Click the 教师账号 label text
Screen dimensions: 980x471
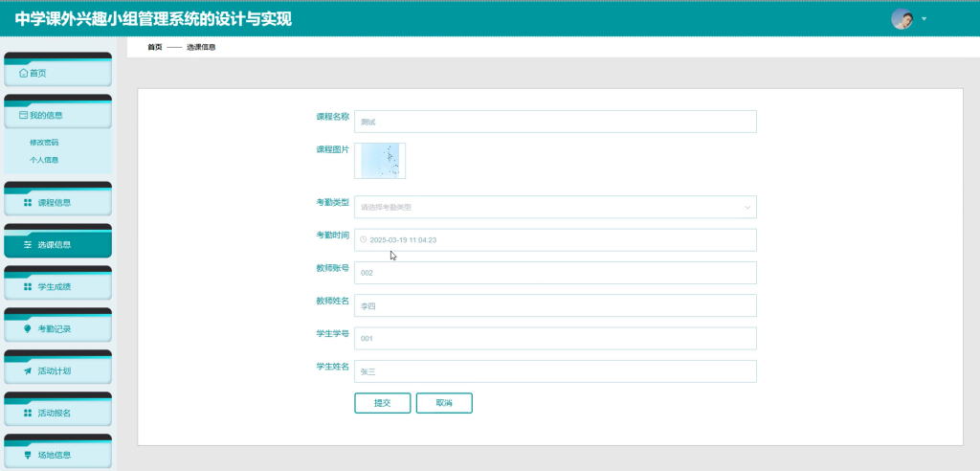coord(332,268)
